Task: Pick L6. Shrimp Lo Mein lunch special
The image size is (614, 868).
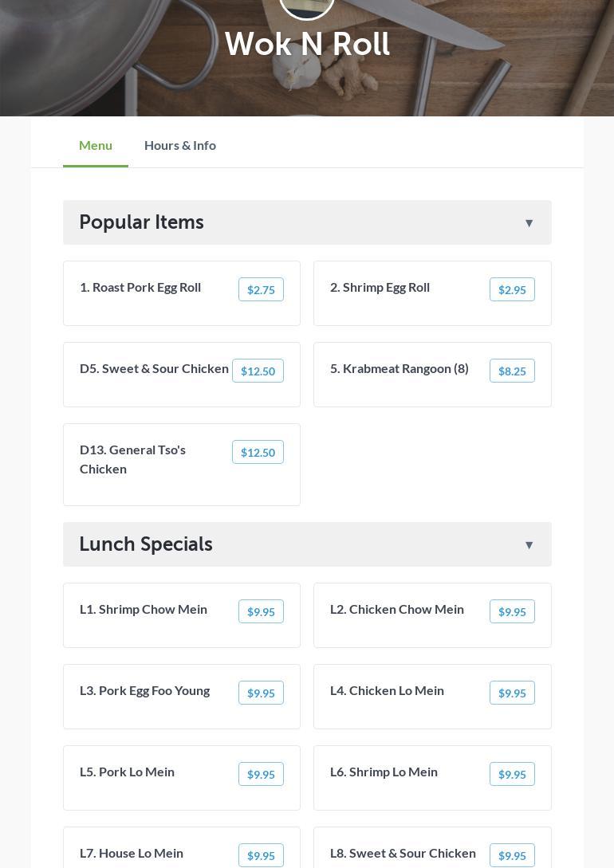Action: [x=384, y=772]
